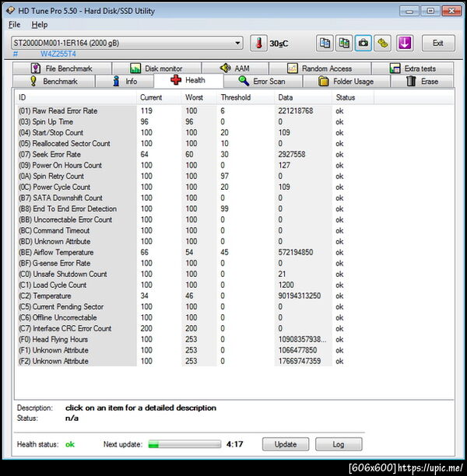Click the second copy-screenshot toolbar icon
The width and height of the screenshot is (467, 476).
[344, 43]
